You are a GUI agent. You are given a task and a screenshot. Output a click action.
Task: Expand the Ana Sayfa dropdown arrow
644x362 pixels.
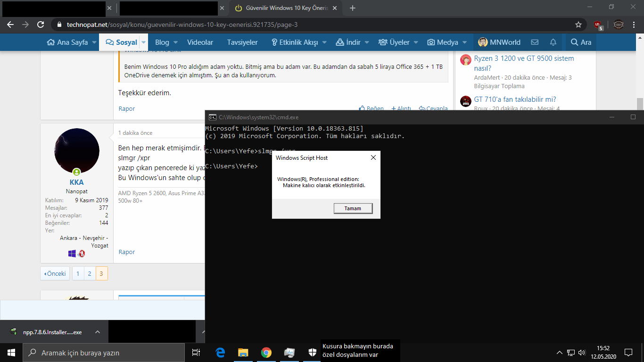[95, 42]
